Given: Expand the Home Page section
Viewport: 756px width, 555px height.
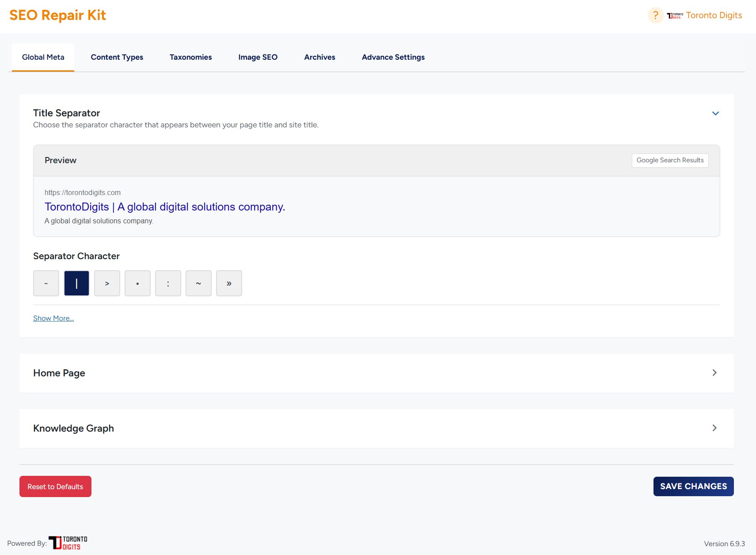Looking at the screenshot, I should (714, 373).
